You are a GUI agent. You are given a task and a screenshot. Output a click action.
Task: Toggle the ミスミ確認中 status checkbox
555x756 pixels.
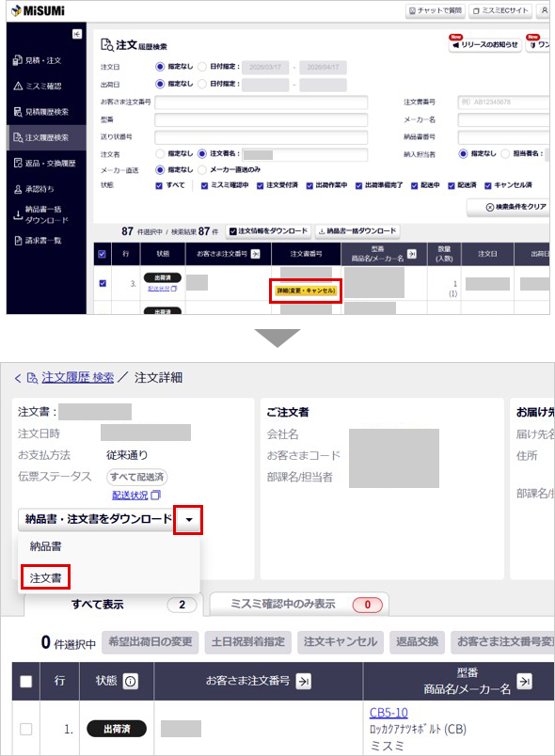(x=204, y=185)
